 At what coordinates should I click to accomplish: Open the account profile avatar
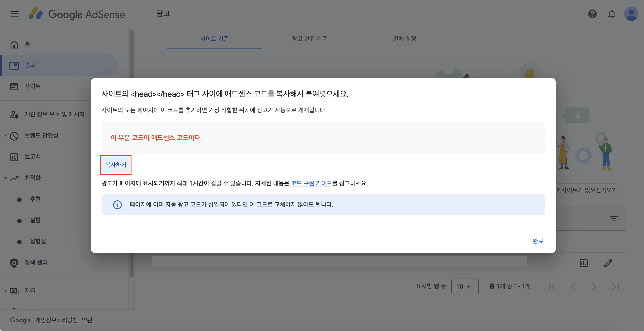point(631,14)
